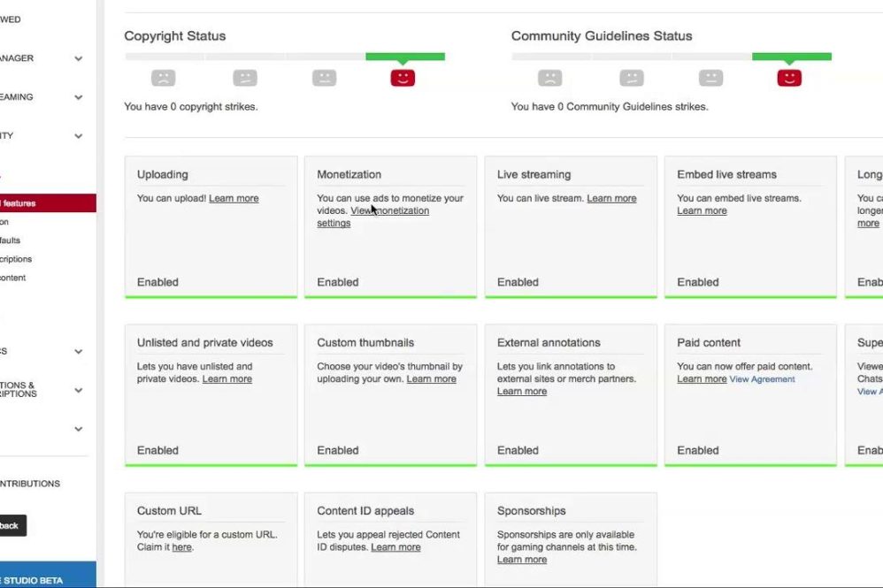
Task: Click the red happy face under Community Guidelines Status
Action: (x=789, y=78)
